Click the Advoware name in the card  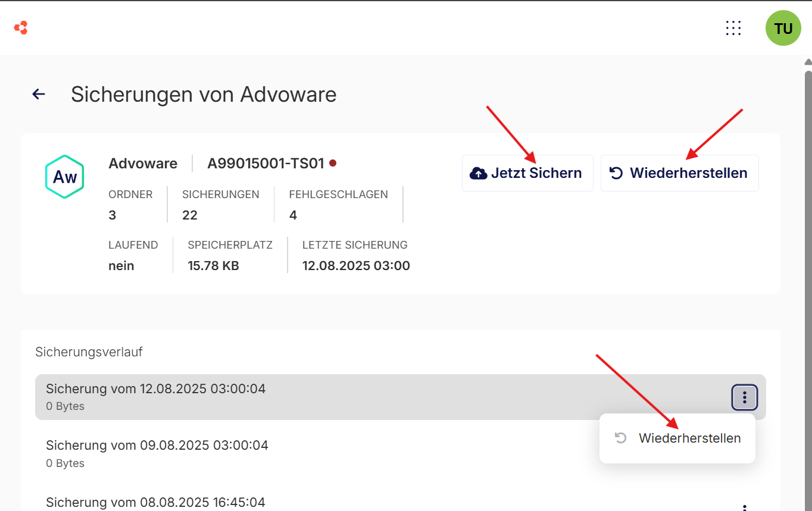click(x=143, y=164)
